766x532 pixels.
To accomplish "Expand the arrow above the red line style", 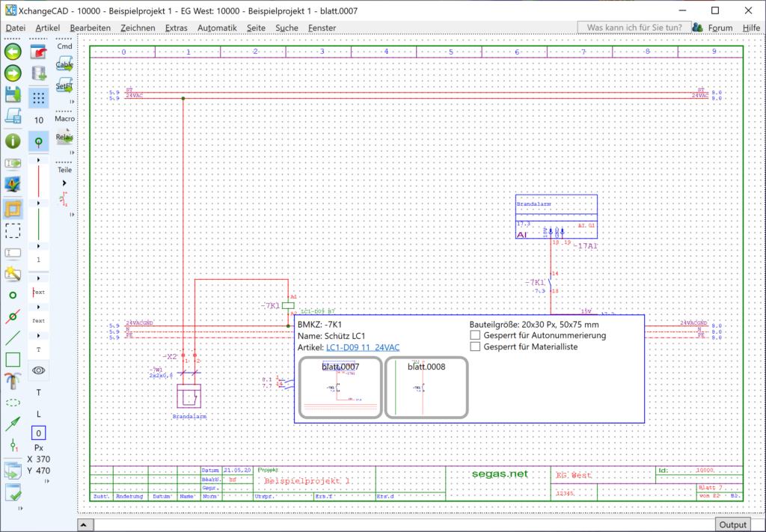I will click(39, 160).
